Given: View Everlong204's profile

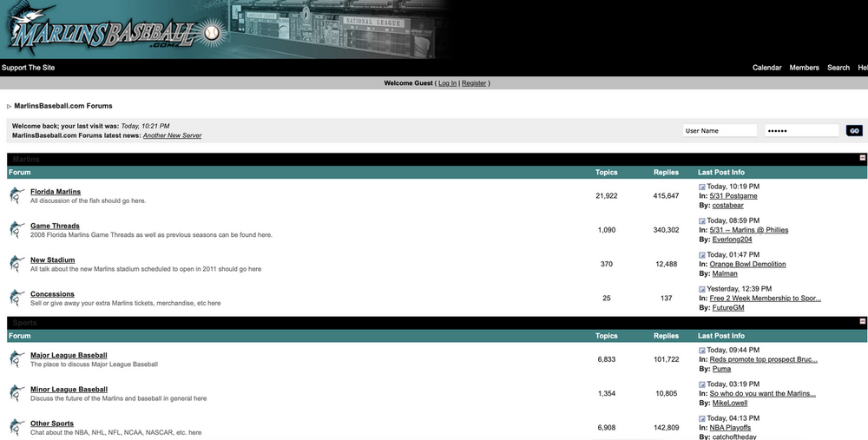Looking at the screenshot, I should [x=732, y=240].
